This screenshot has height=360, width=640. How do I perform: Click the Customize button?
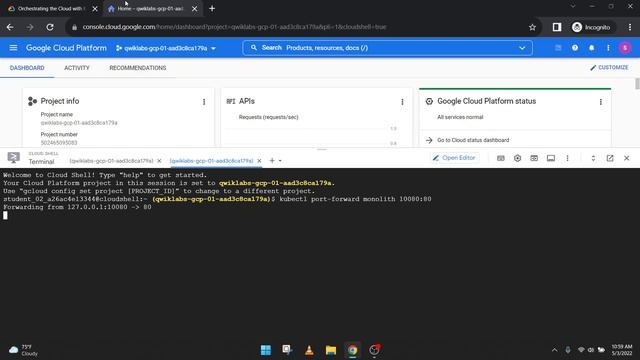(x=609, y=67)
